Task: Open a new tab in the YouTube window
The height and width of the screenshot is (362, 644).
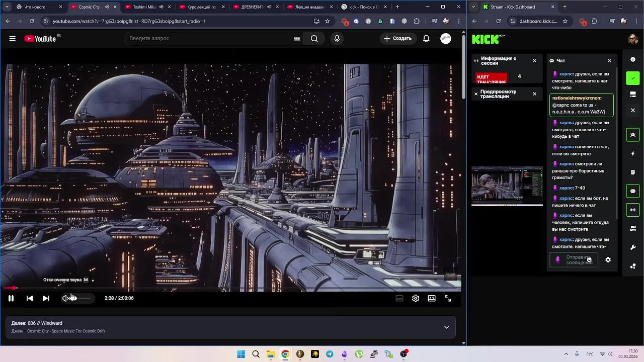Action: click(397, 7)
